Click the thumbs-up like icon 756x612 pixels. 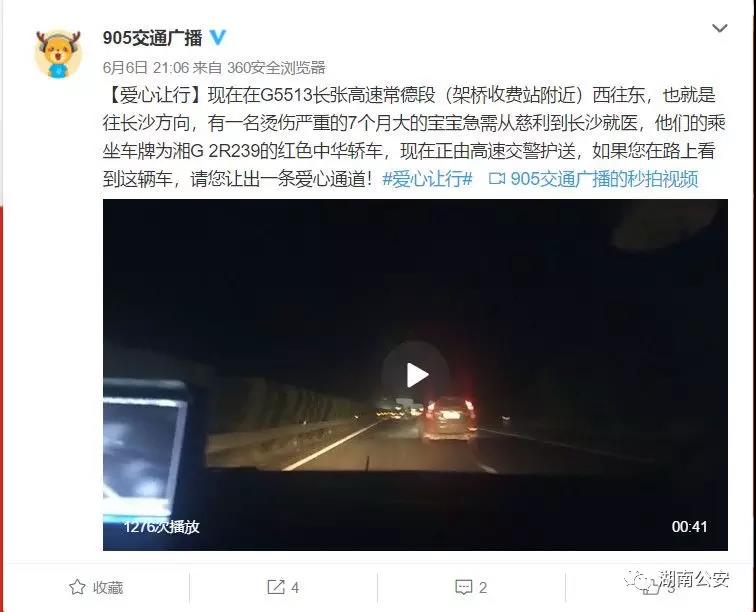click(x=651, y=587)
